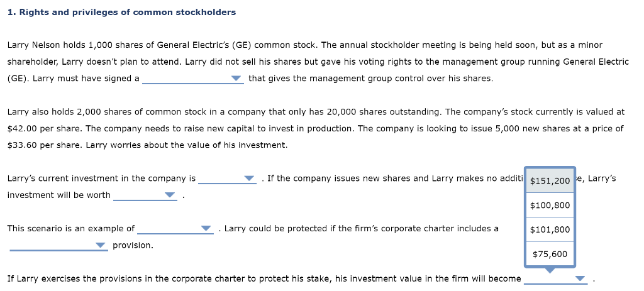This screenshot has width=644, height=291.
Task: Click arrow icon left of 'provision.'
Action: tap(100, 245)
